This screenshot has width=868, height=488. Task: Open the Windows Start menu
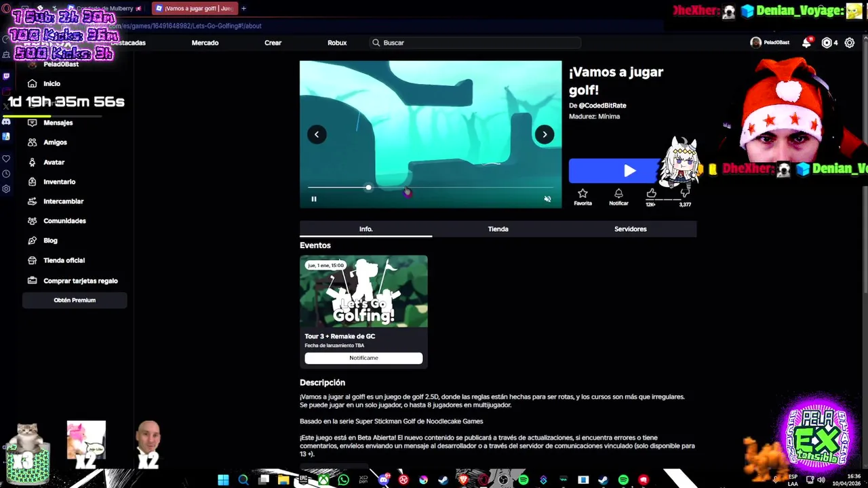[x=223, y=480]
